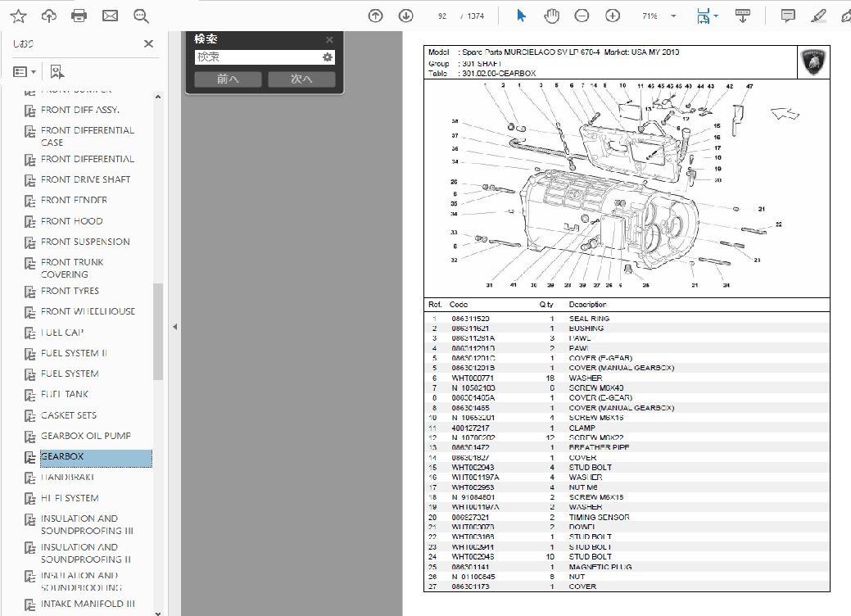The height and width of the screenshot is (616, 851).
Task: Select the highlighter pen tool
Action: [818, 16]
